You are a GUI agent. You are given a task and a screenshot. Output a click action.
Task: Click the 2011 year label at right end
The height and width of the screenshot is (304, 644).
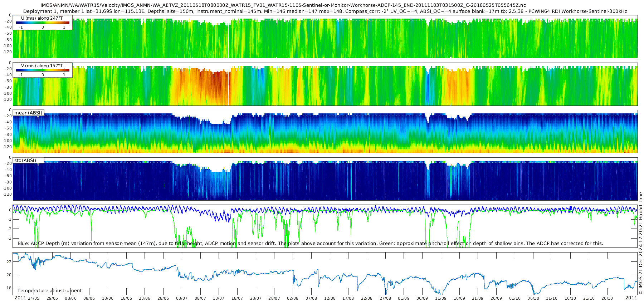point(631,298)
